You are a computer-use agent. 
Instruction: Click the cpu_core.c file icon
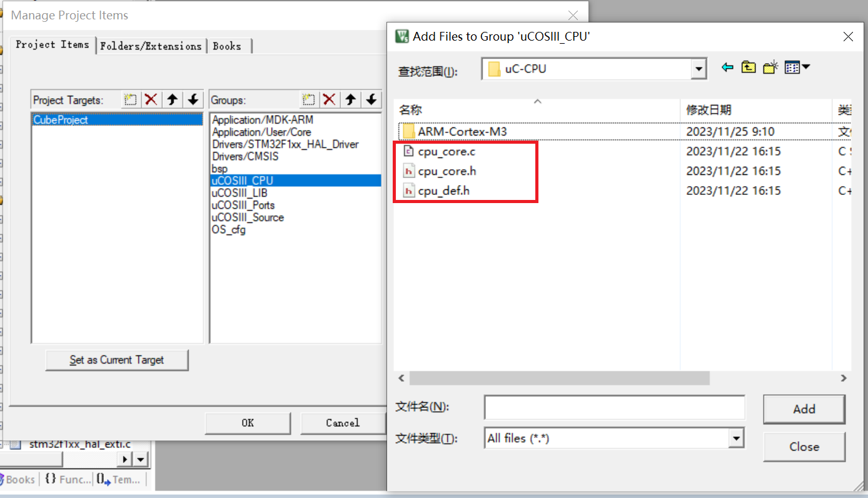408,151
